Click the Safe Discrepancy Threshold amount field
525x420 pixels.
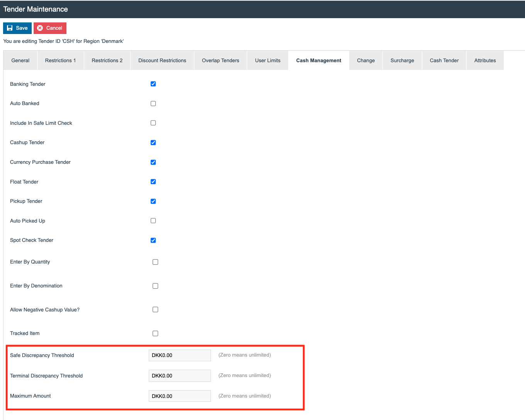[x=180, y=355]
